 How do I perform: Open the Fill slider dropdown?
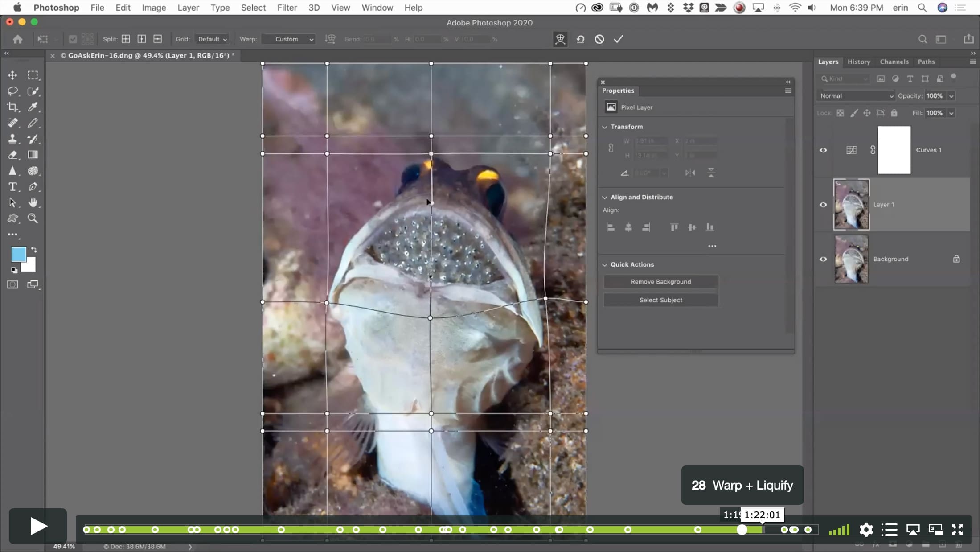click(x=951, y=113)
